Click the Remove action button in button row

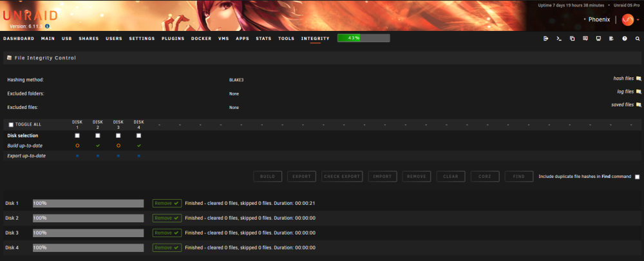point(417,177)
